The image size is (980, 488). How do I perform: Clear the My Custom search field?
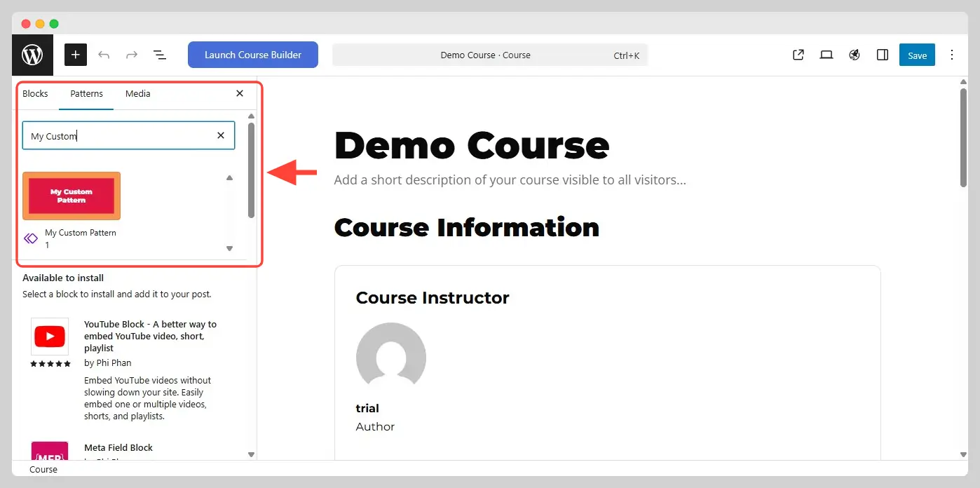[221, 135]
